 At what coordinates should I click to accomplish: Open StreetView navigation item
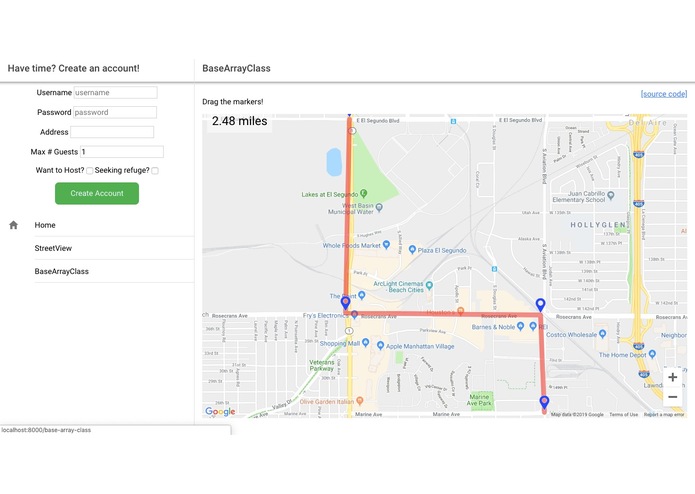[53, 248]
